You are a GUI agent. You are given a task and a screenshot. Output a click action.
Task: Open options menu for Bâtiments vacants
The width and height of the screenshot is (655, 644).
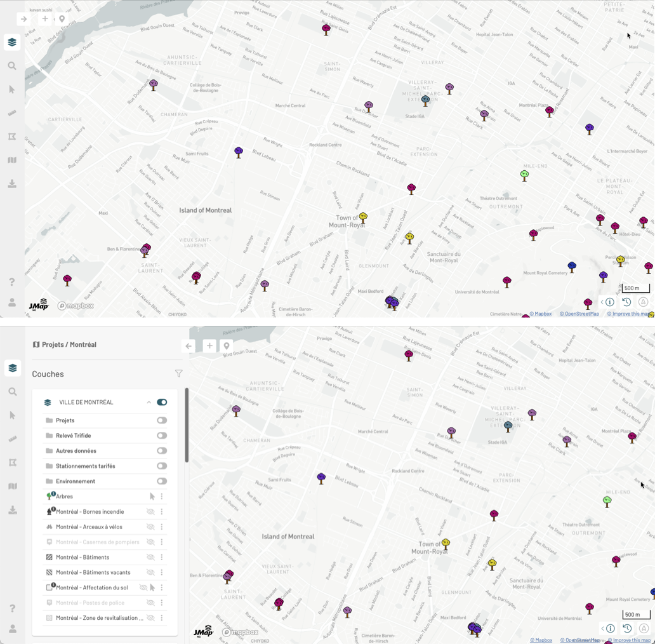point(162,573)
